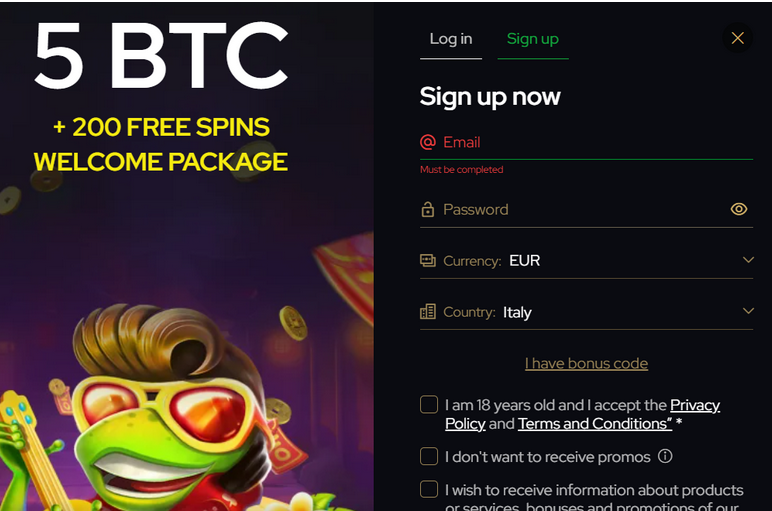
Task: Open the Privacy Policy link
Action: (694, 405)
